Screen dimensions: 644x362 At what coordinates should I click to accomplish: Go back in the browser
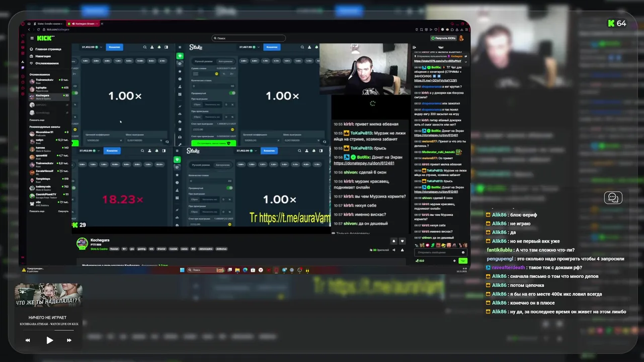[x=29, y=30]
